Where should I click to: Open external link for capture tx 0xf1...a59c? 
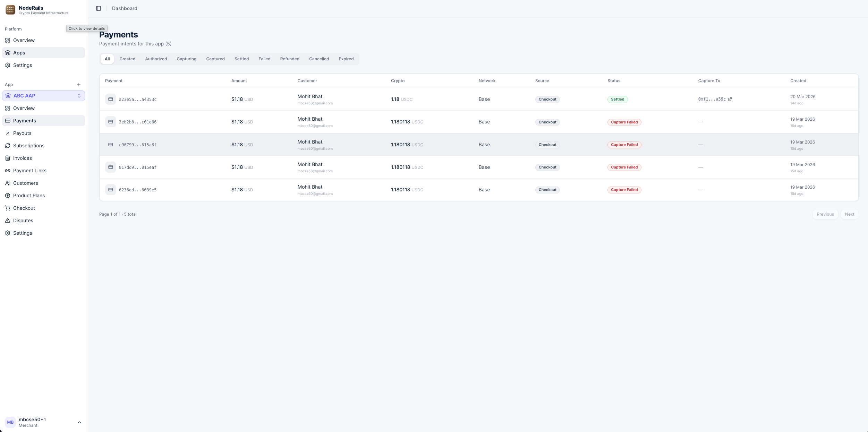tap(730, 99)
